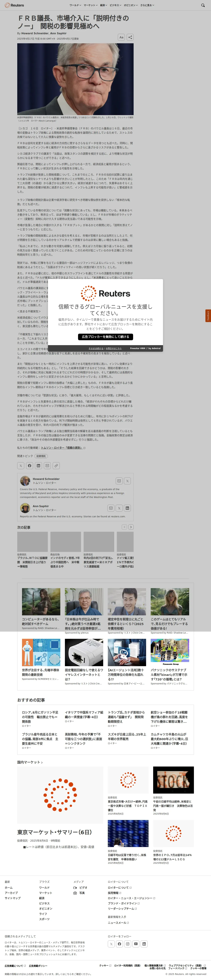Expand the 経済 menu in header
The width and height of the screenshot is (211, 980).
click(103, 5)
